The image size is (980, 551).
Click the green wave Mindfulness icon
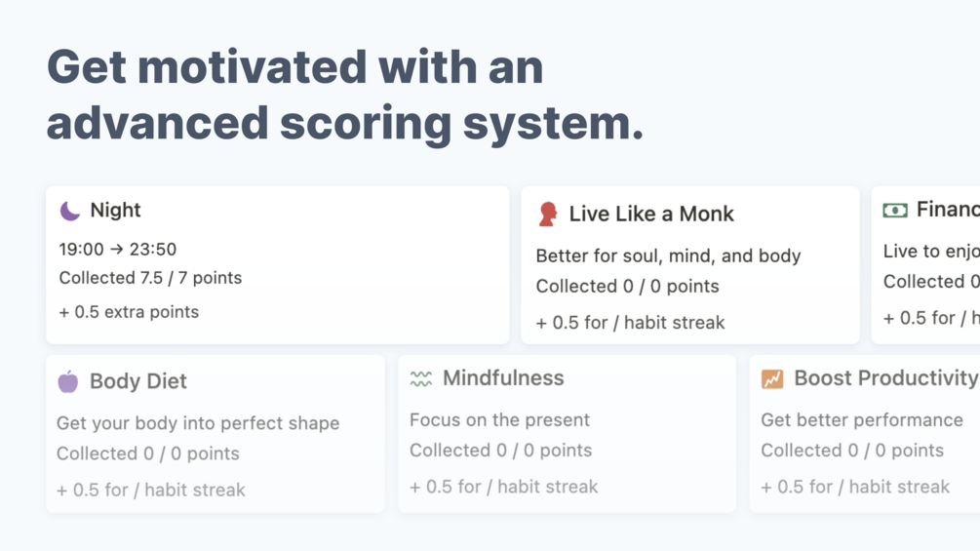point(420,378)
